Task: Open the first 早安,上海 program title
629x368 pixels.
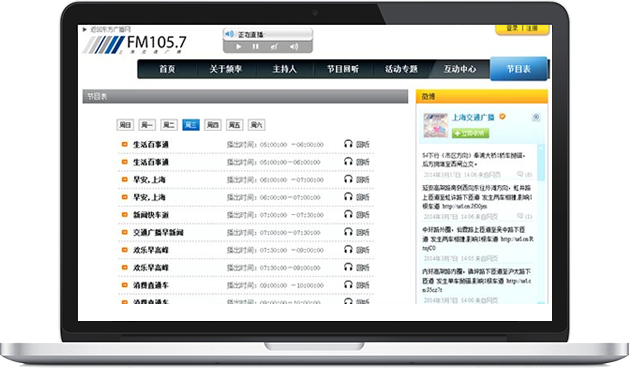Action: click(x=149, y=180)
